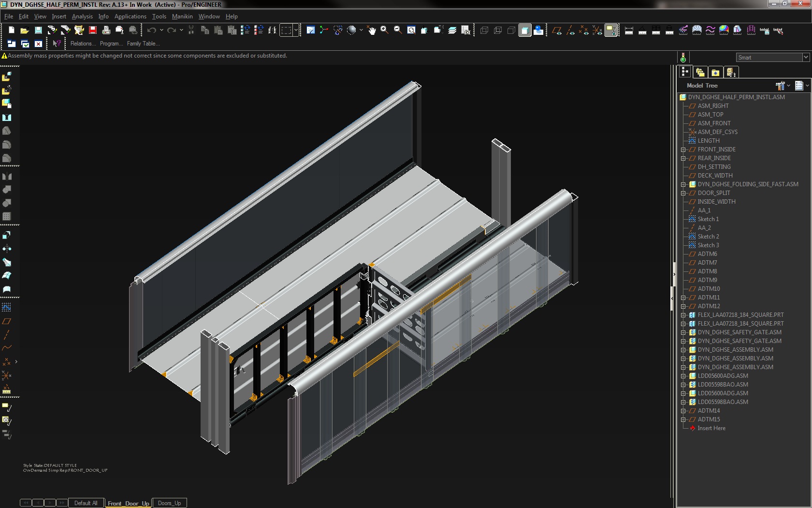Click the context-sensitive help arrow icon

(57, 44)
